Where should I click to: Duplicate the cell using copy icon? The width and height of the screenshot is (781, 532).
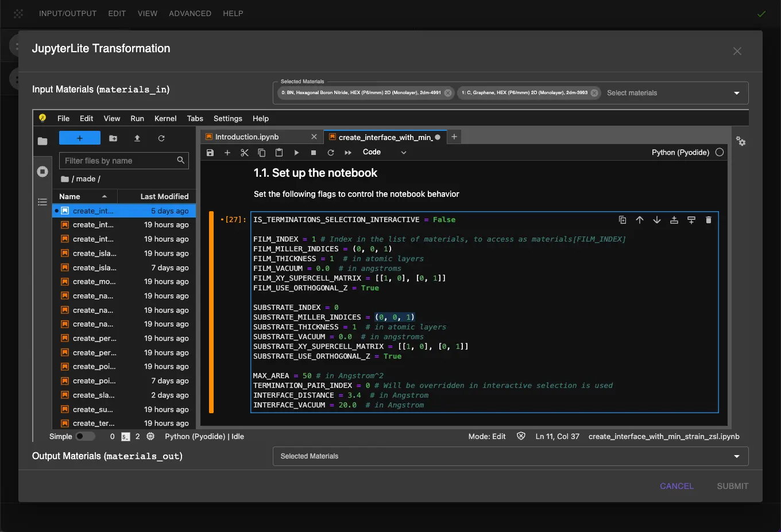coord(622,220)
